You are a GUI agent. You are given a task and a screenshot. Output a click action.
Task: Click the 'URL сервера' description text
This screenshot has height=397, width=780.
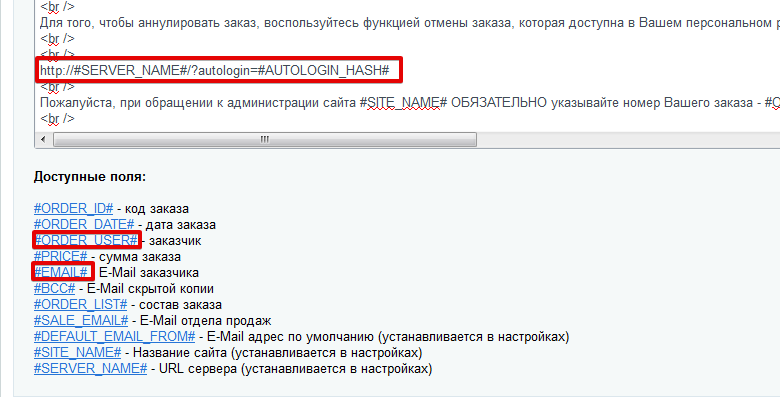198,369
